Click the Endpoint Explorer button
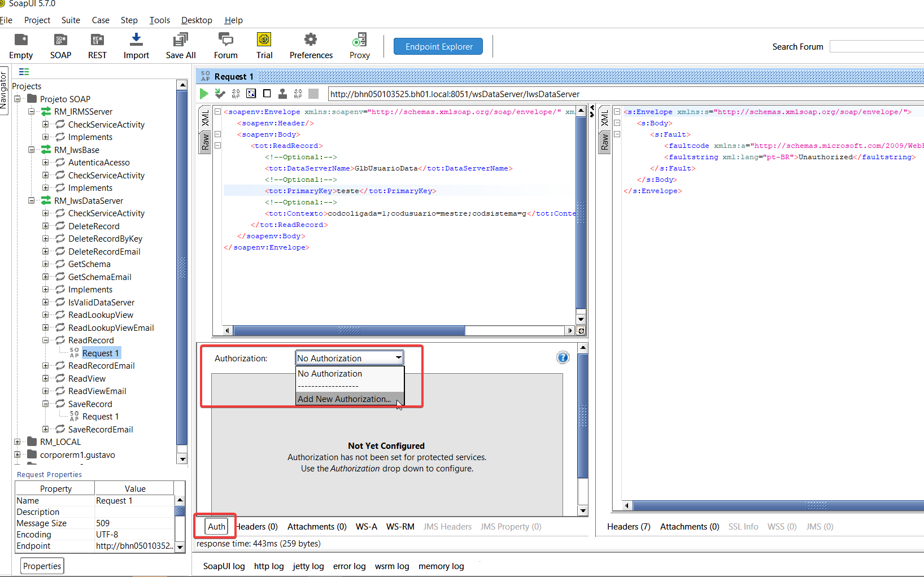 pyautogui.click(x=438, y=47)
